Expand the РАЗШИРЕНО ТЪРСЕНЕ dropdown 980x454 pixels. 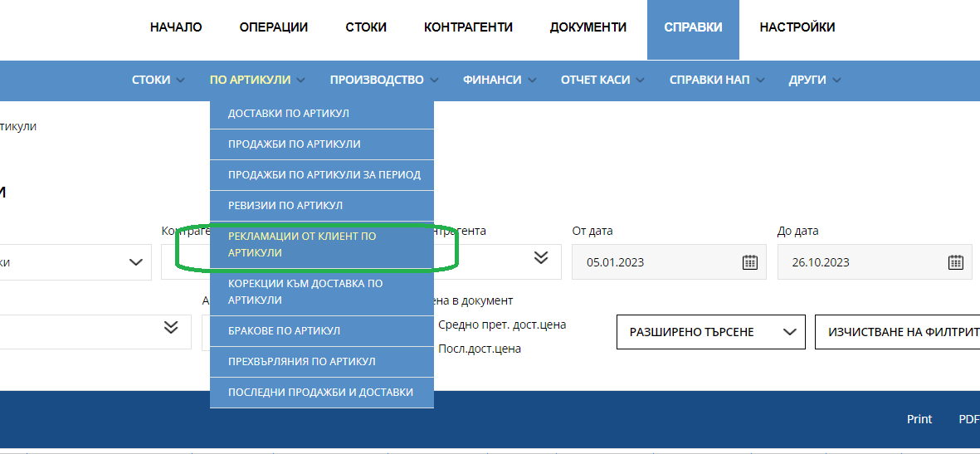click(710, 332)
